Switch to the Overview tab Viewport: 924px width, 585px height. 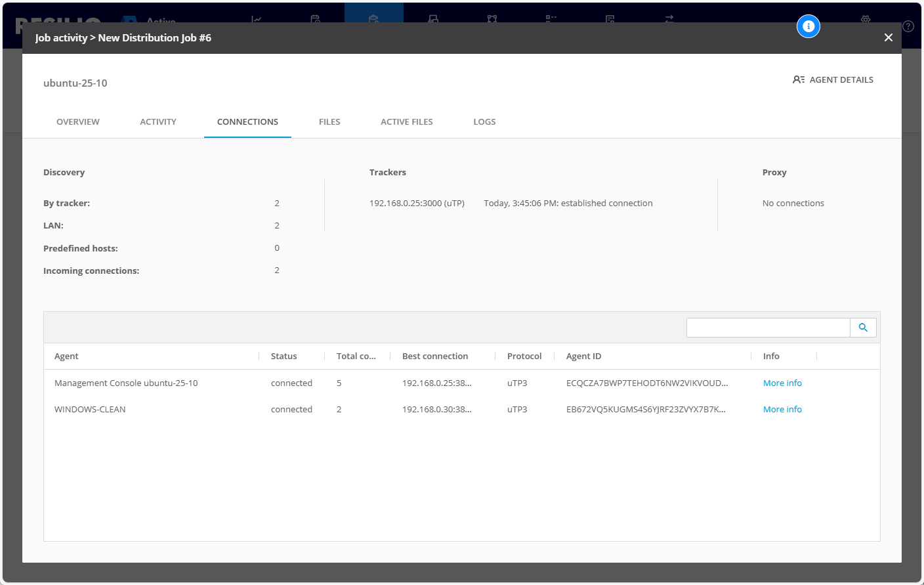(x=78, y=121)
